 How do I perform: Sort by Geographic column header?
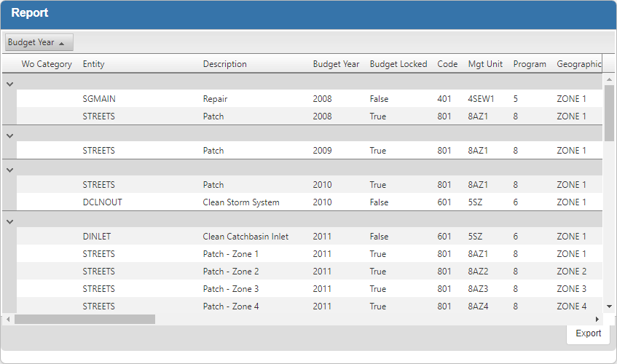coord(579,64)
